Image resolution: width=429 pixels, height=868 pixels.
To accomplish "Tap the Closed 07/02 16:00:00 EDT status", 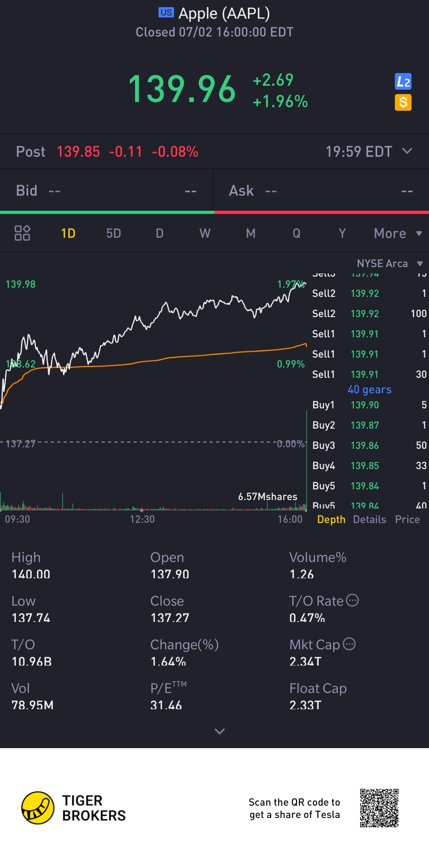I will pyautogui.click(x=214, y=32).
